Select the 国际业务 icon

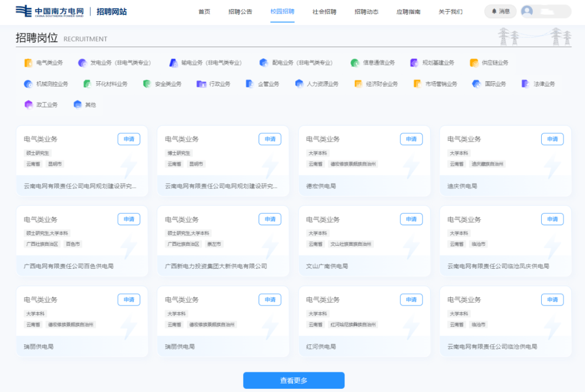tap(477, 84)
